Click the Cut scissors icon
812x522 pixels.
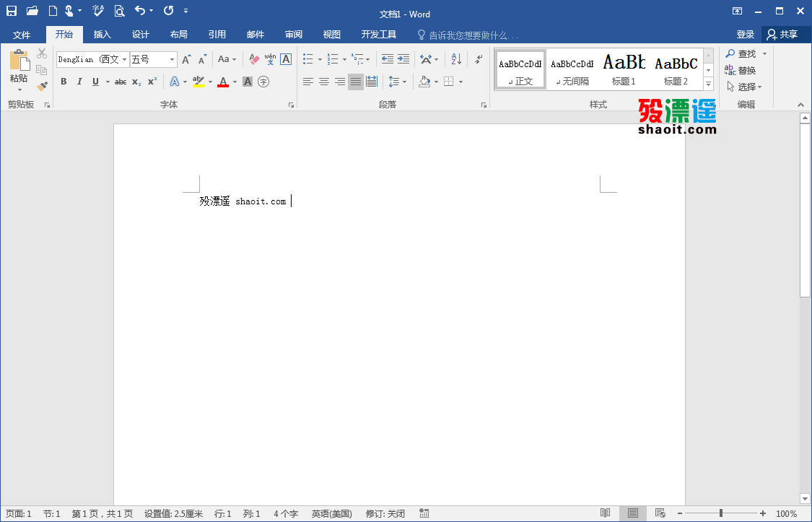click(42, 53)
